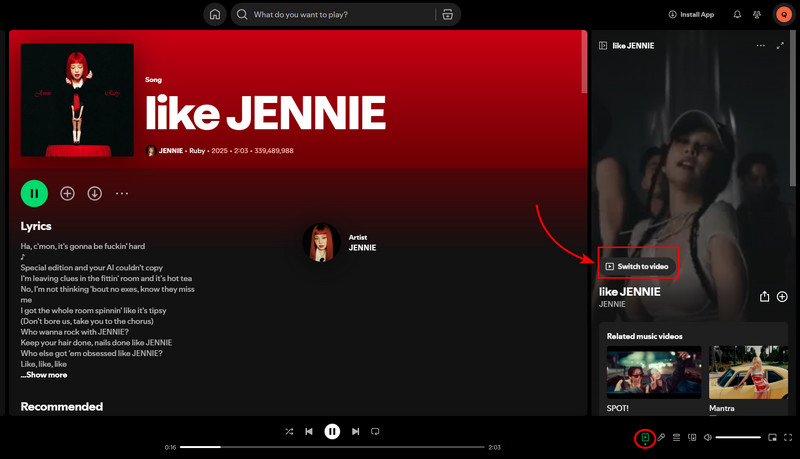Open the play queue
The height and width of the screenshot is (459, 800).
pos(677,438)
